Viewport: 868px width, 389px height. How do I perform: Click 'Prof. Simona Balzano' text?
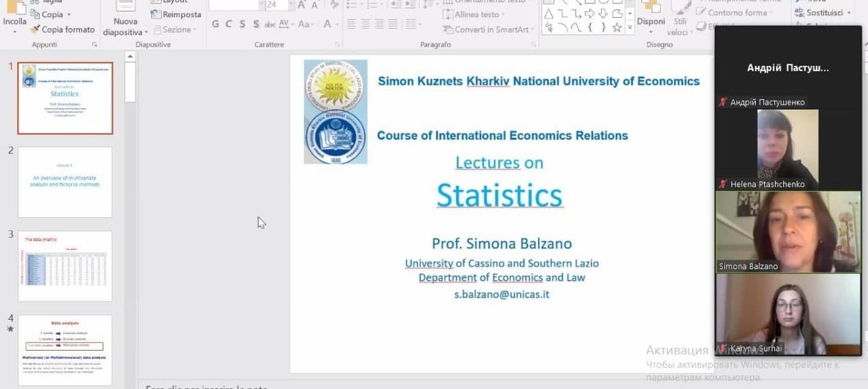tap(502, 243)
